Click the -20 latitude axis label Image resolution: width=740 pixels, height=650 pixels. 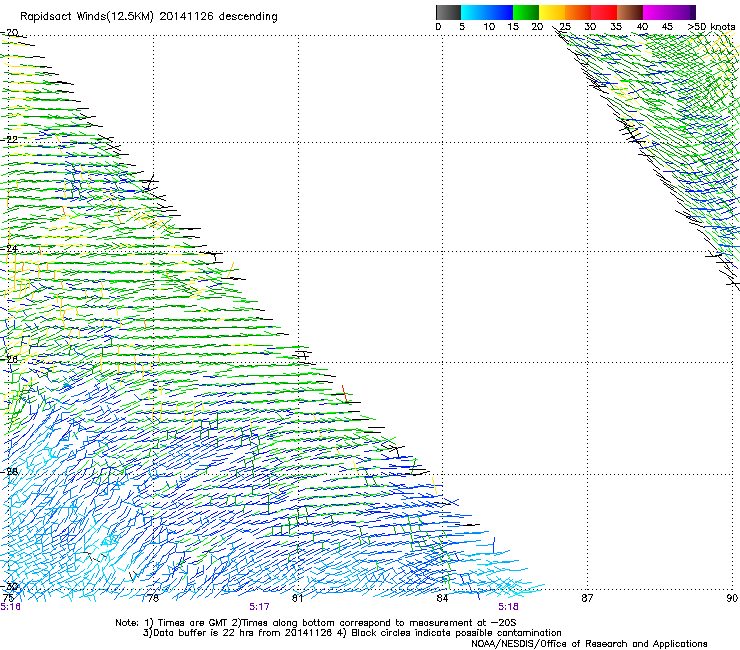coord(9,33)
